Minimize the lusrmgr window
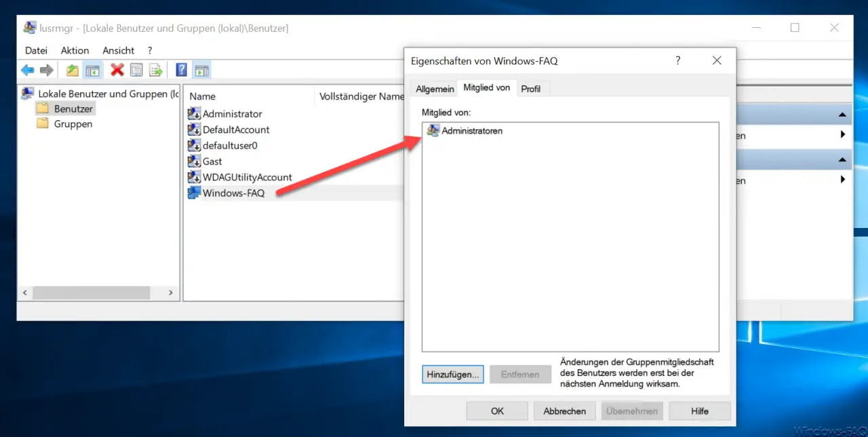The height and width of the screenshot is (437, 868). tap(756, 28)
